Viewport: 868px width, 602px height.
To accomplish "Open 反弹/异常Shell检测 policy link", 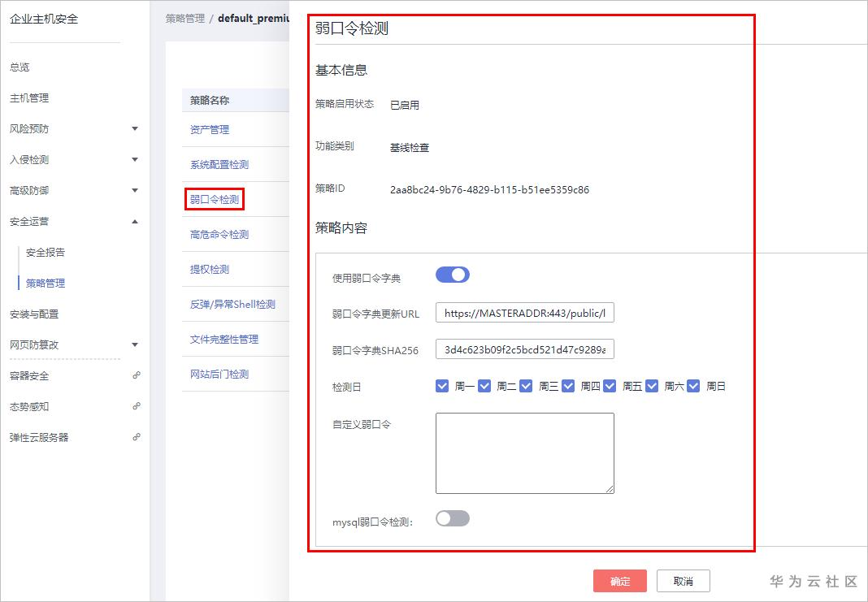I will [232, 304].
